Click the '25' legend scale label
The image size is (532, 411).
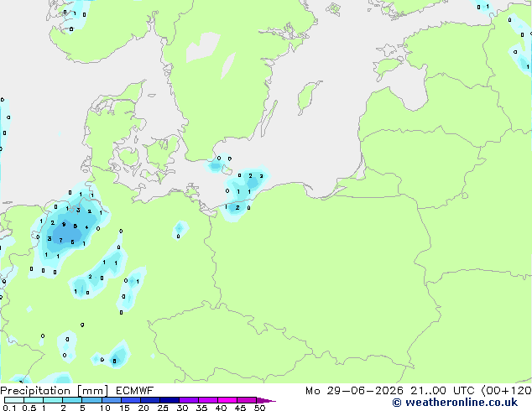[163, 408]
